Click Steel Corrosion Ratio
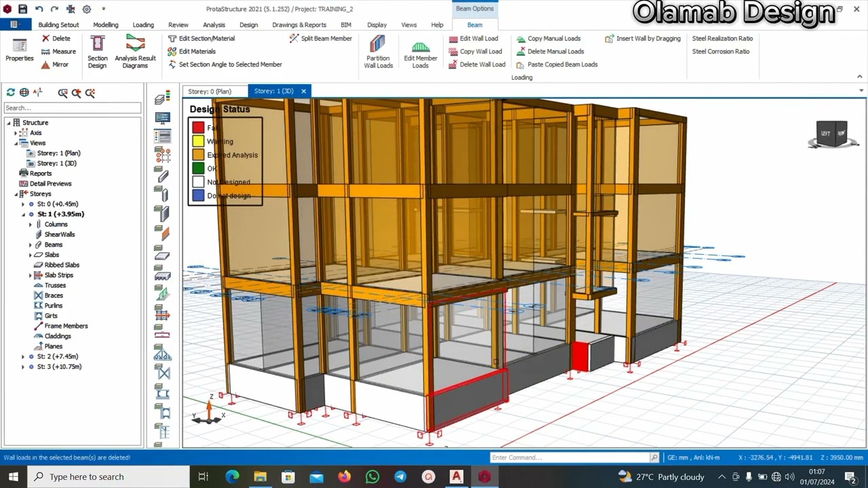The image size is (868, 488). point(721,52)
